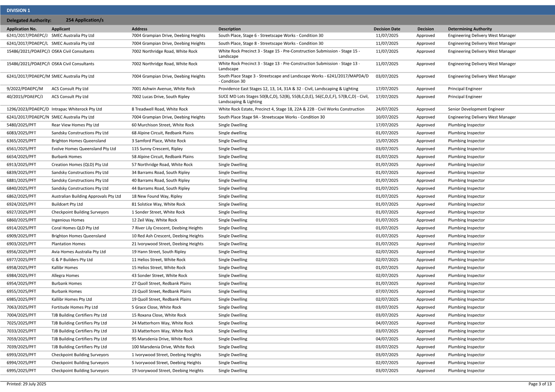Click applicant 'Brighton Homes Queensland' at 3 Samford Place

point(79,141)
